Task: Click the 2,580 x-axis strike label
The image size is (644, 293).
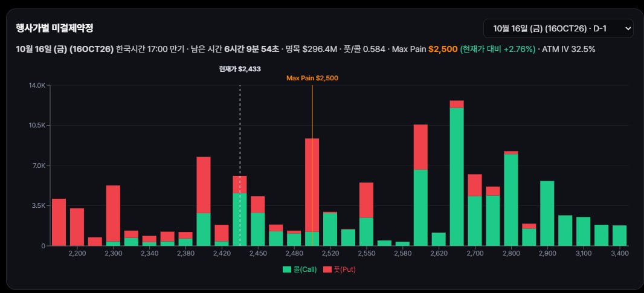Action: pyautogui.click(x=402, y=254)
